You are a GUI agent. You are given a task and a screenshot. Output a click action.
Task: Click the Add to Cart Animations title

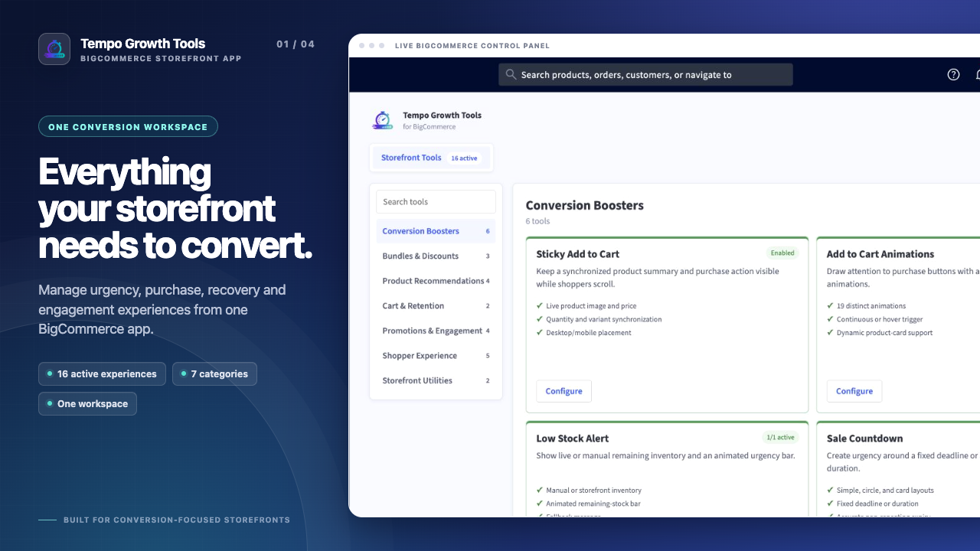pyautogui.click(x=880, y=254)
